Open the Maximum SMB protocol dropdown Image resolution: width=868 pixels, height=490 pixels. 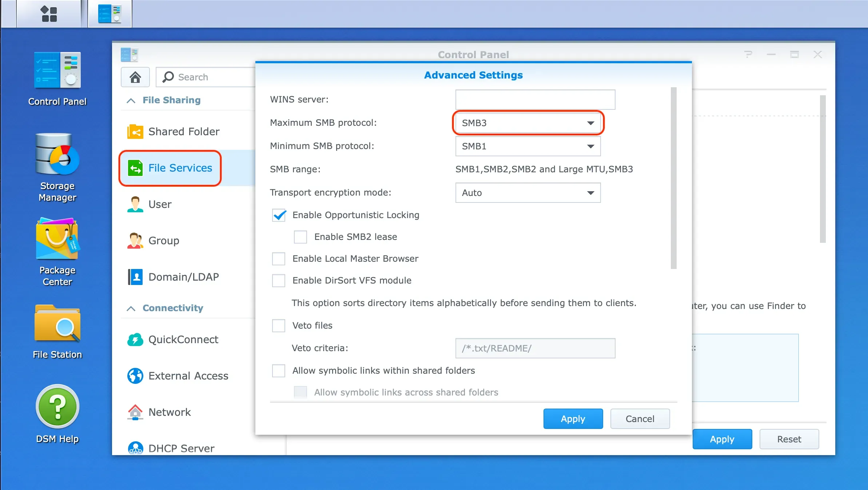tap(527, 123)
